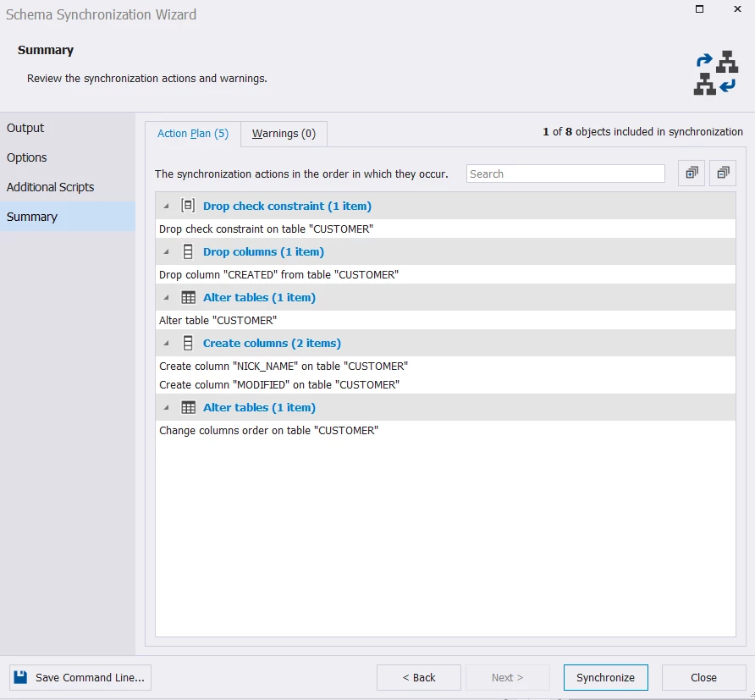Select the Summary page in sidebar

[x=68, y=217]
